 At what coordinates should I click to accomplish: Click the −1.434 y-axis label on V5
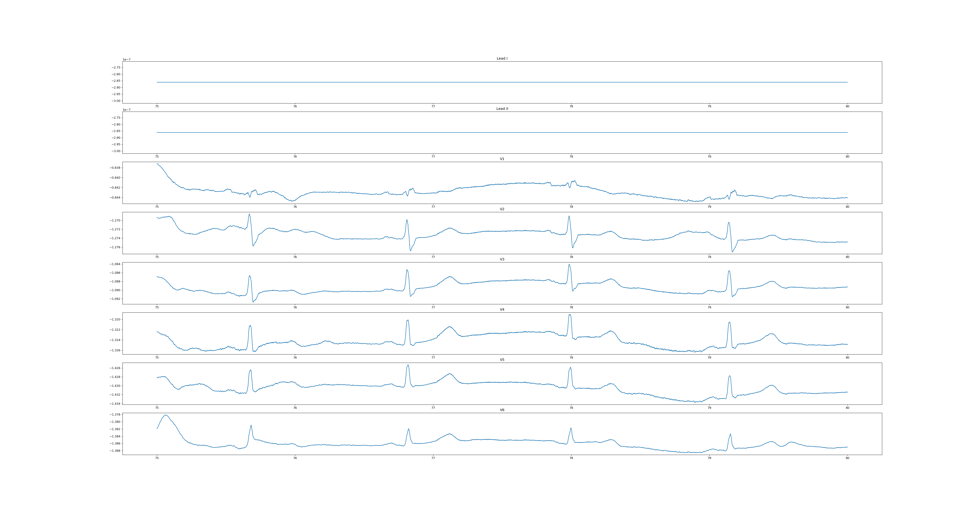tap(115, 403)
